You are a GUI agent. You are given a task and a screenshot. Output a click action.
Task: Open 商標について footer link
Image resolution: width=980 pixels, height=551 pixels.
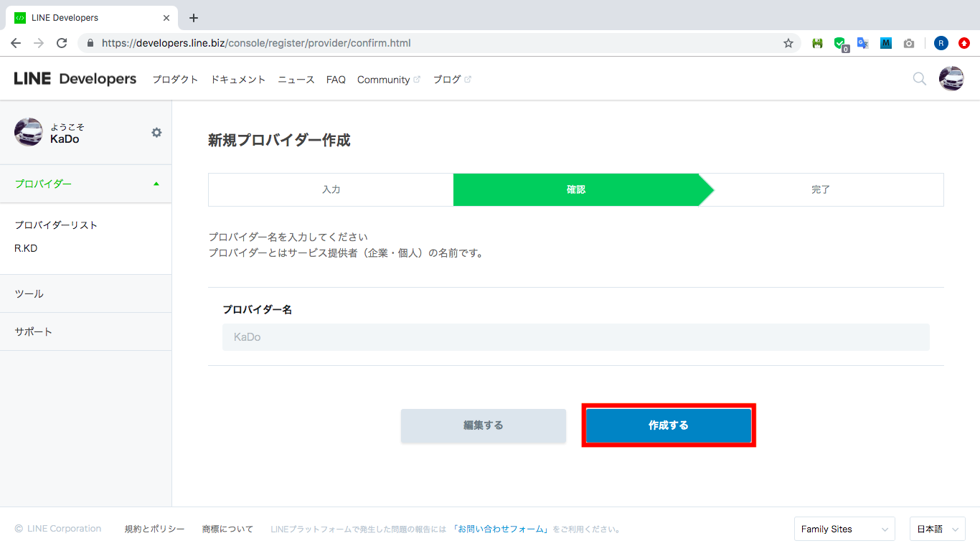227,529
